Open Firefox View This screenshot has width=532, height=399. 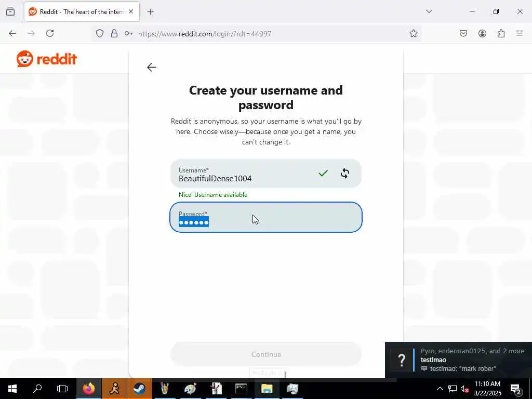tap(10, 11)
